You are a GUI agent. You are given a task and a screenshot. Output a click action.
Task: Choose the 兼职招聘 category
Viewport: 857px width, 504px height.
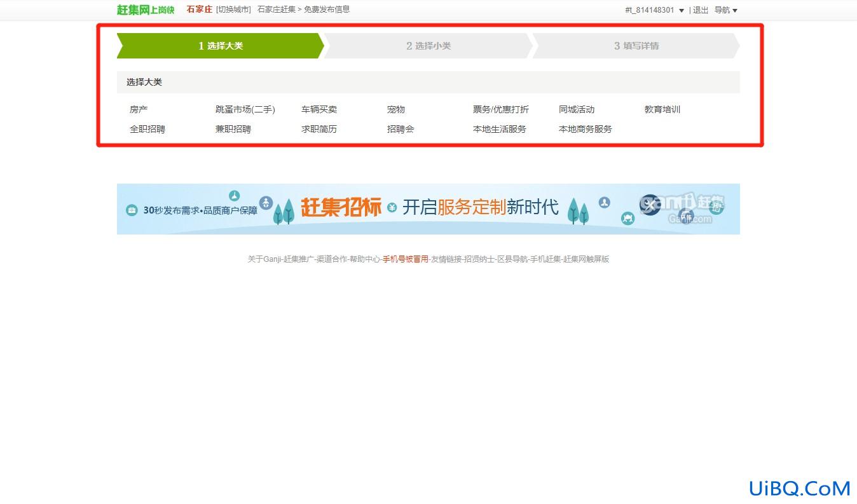(233, 129)
